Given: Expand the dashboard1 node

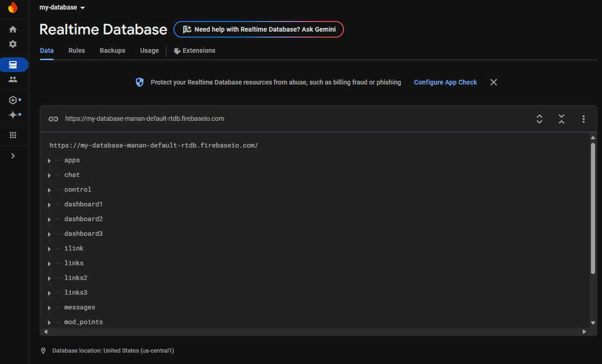Looking at the screenshot, I should [50, 205].
